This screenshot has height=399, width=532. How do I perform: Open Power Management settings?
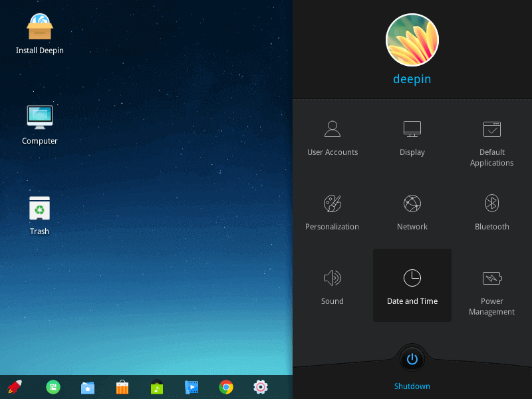(491, 293)
